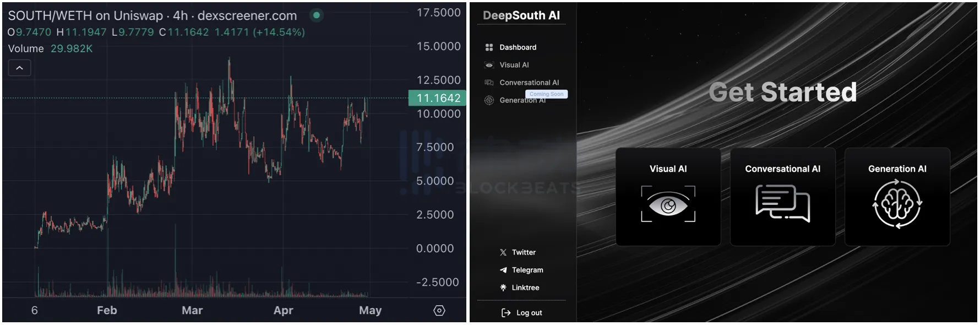Select Conversational AI in the sidebar
980x325 pixels.
click(529, 83)
